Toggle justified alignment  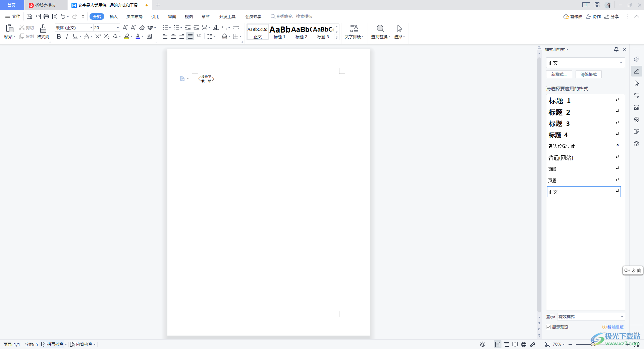tap(190, 36)
